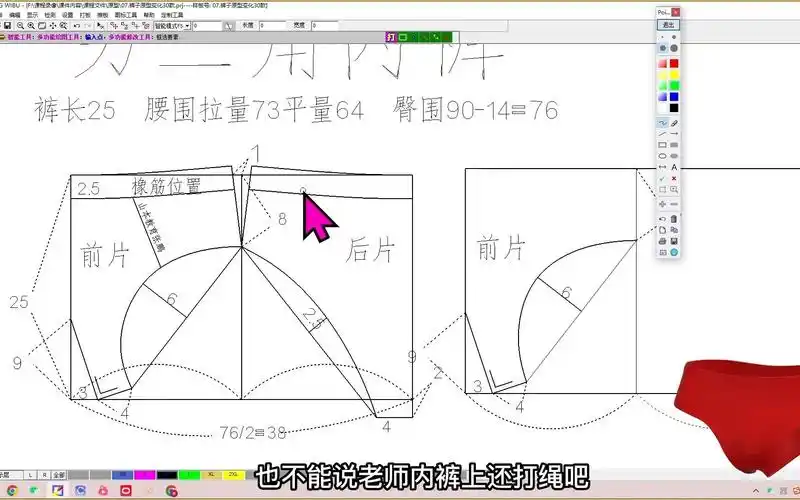Select the double-headed arrow tool
800x500 pixels.
tap(662, 167)
